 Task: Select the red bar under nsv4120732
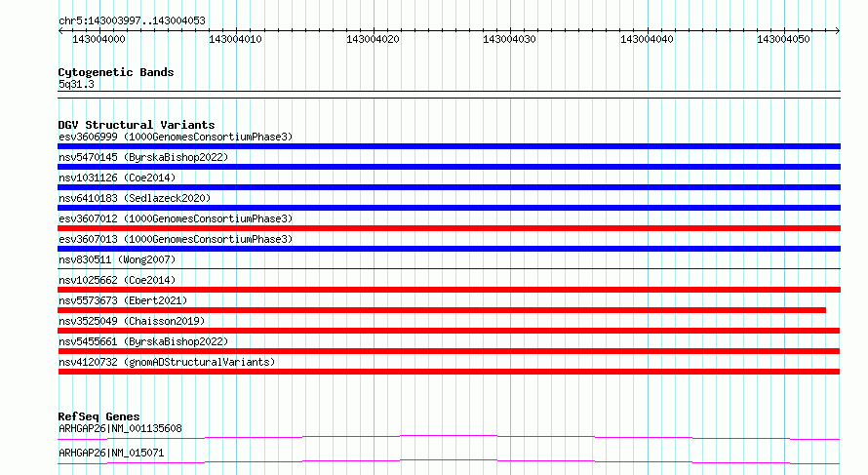(449, 372)
